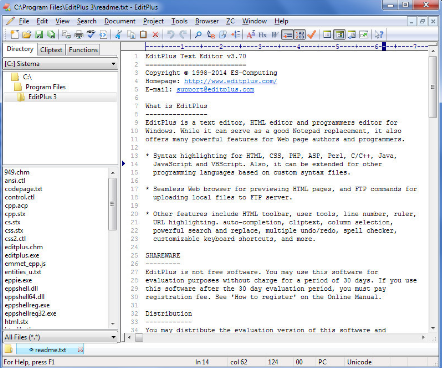Open the Document menu
The image size is (442, 368).
(120, 21)
